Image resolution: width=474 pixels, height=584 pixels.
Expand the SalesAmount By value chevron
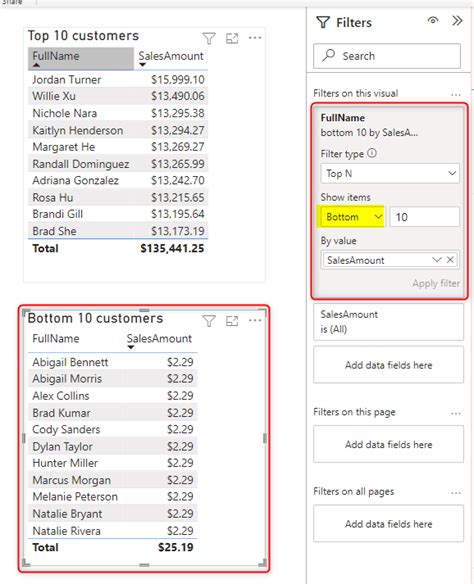(x=437, y=260)
